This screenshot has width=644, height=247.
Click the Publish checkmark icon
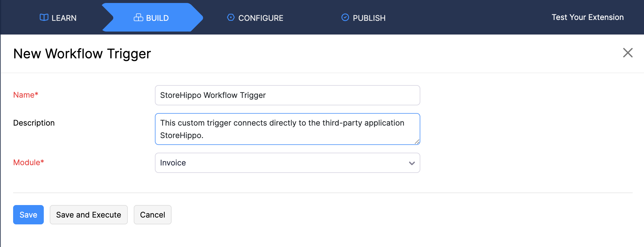(x=345, y=18)
